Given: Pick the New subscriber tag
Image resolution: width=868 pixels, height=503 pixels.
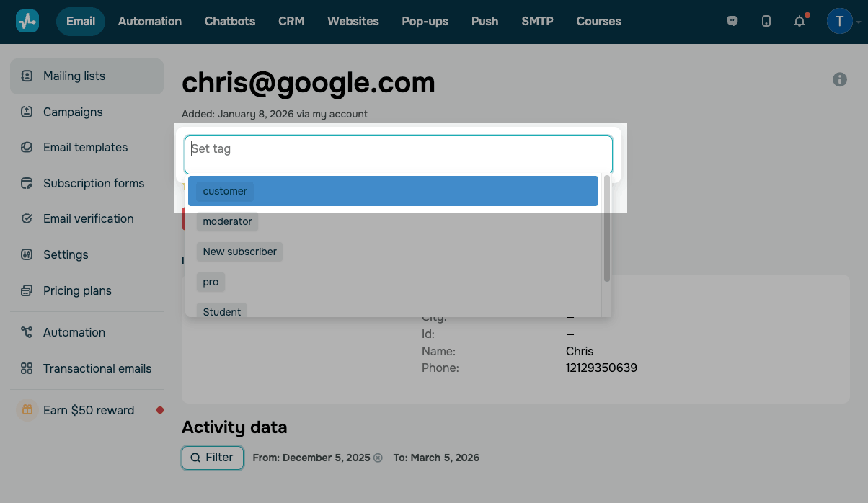Looking at the screenshot, I should [239, 251].
